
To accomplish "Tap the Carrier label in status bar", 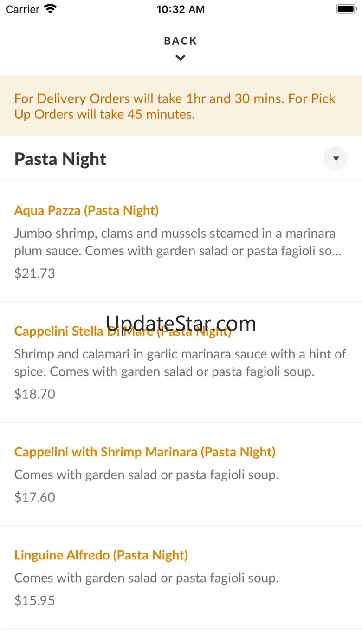I will [22, 9].
